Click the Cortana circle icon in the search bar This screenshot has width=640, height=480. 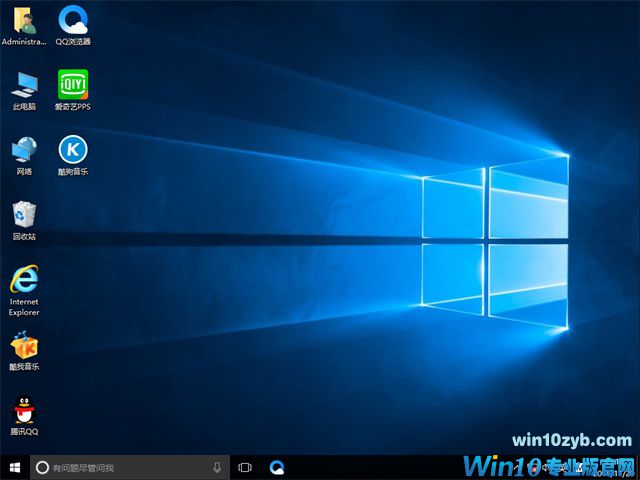[x=42, y=467]
